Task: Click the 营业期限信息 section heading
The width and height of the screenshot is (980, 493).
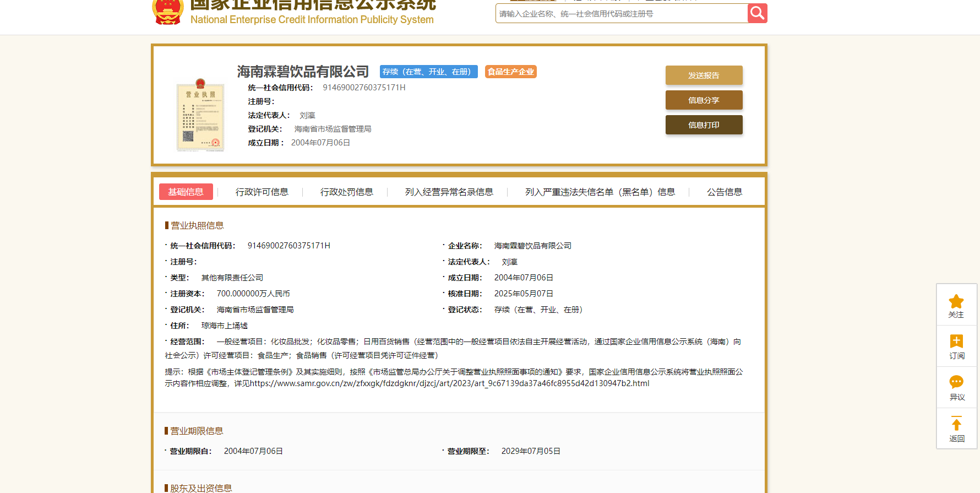Action: click(197, 431)
